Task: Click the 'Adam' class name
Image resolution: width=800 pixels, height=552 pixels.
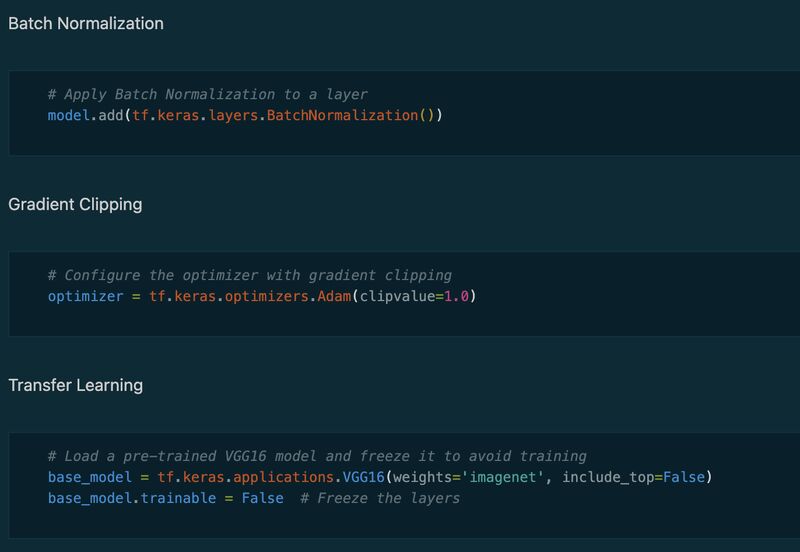Action: (334, 296)
